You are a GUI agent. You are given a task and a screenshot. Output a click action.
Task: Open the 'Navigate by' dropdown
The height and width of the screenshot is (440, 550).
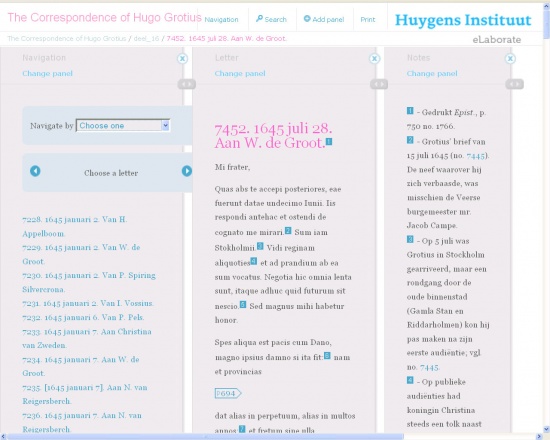(123, 125)
